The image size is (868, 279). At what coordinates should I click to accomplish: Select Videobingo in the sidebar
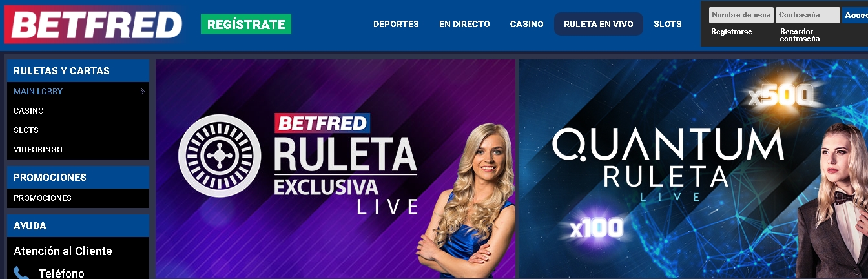[x=38, y=149]
